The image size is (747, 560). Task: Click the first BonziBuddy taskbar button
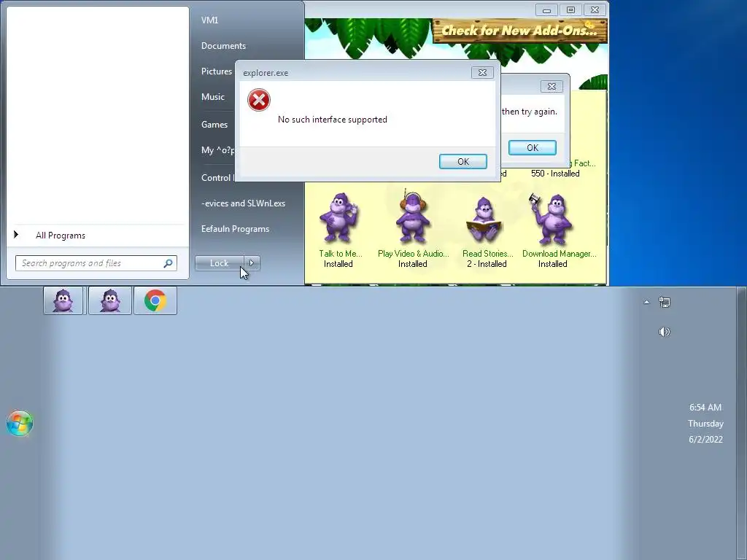click(63, 300)
